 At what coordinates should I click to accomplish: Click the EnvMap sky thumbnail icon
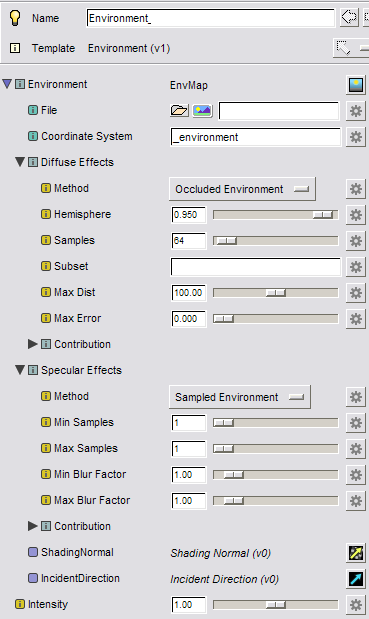[x=356, y=85]
